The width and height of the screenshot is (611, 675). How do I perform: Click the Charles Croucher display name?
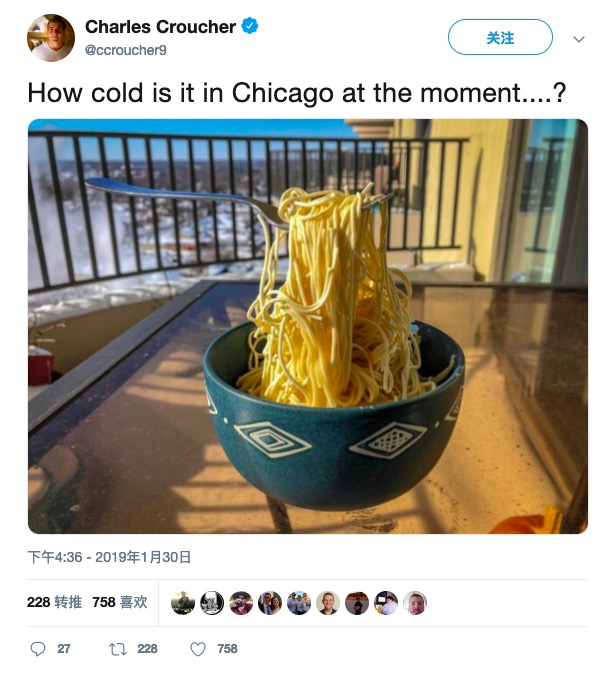(x=160, y=27)
